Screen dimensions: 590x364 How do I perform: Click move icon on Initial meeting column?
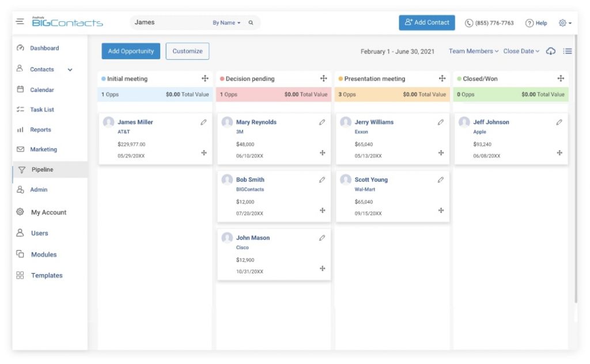pyautogui.click(x=205, y=78)
